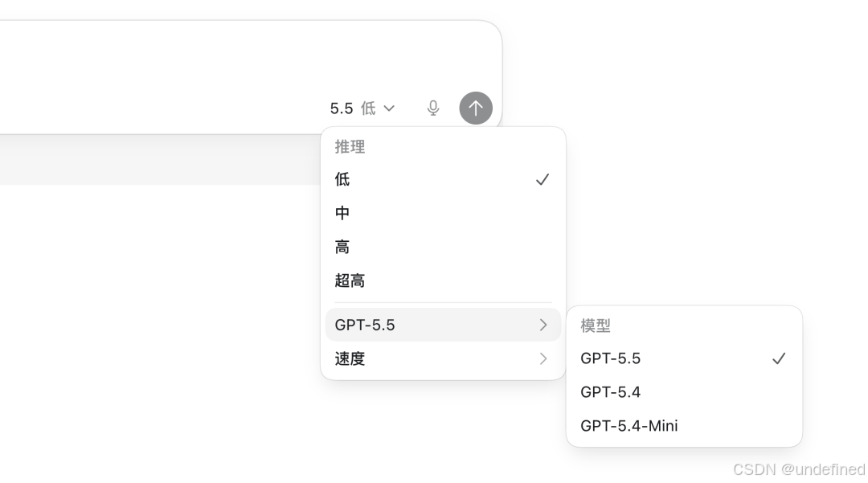This screenshot has width=868, height=483.
Task: Expand the GPT-5.5 model submenu
Action: (443, 325)
